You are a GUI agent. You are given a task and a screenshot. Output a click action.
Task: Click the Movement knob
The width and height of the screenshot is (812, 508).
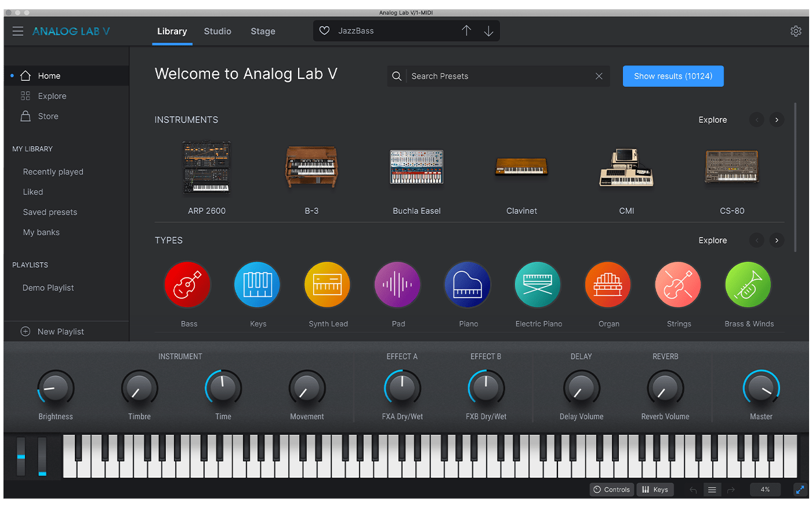(307, 388)
